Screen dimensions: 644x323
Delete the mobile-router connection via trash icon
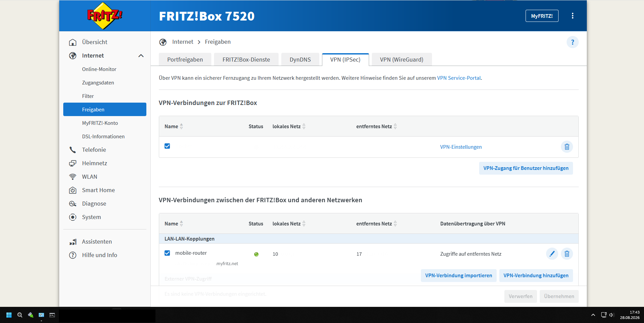click(x=567, y=254)
